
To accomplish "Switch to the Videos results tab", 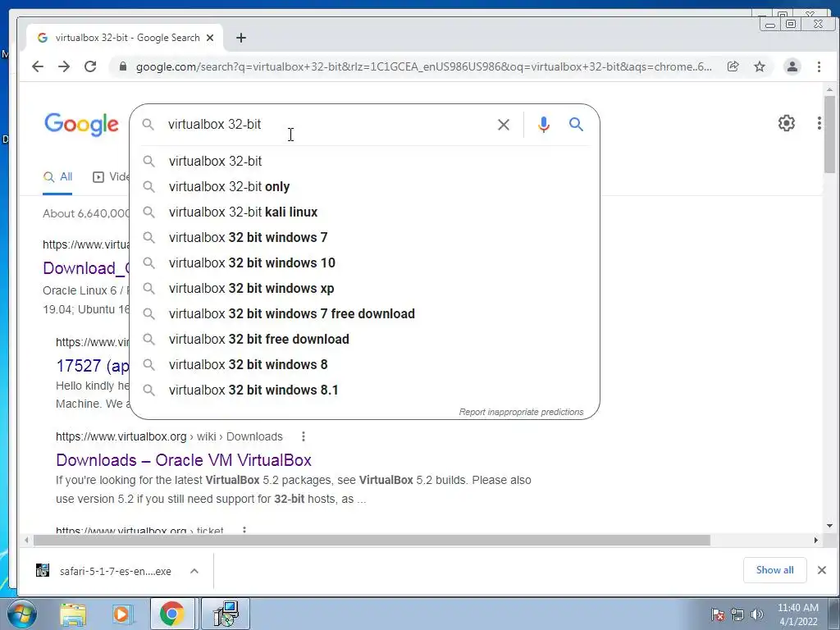I will [112, 177].
